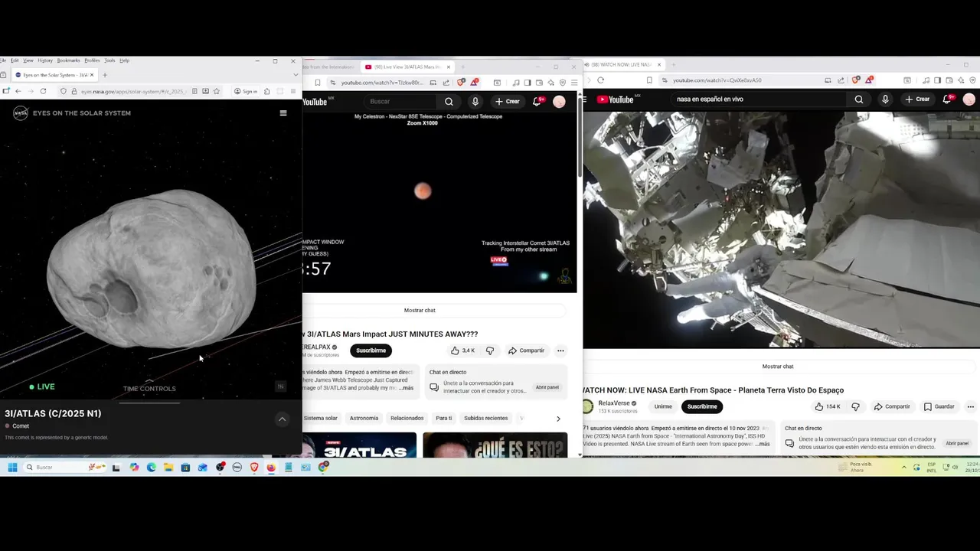The height and width of the screenshot is (551, 980).
Task: Click voice search microphone in middle YouTube window
Action: [475, 101]
